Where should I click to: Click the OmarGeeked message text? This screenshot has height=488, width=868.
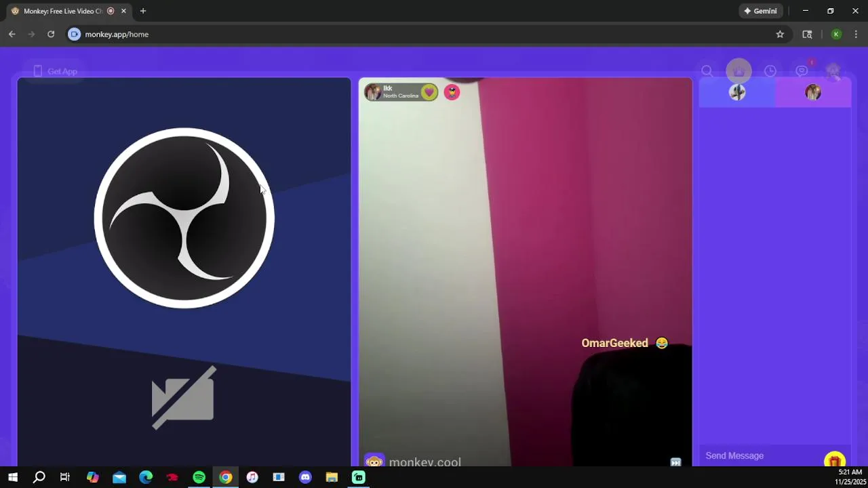click(614, 343)
